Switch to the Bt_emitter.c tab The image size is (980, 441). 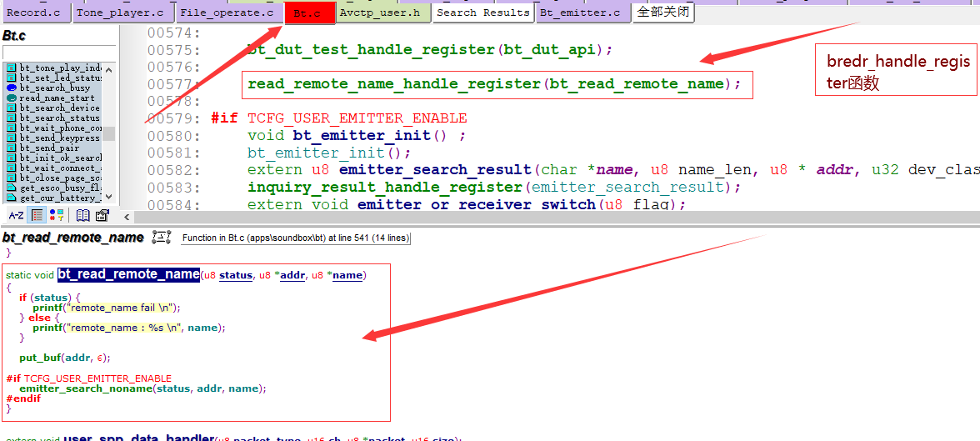click(583, 13)
